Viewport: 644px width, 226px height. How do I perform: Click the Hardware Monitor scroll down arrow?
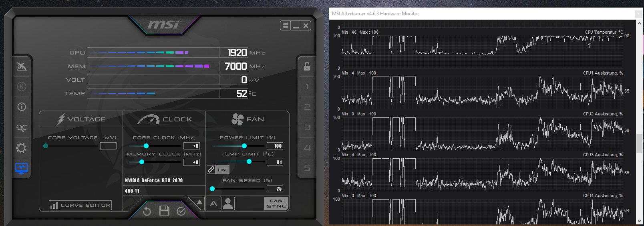coord(639,221)
